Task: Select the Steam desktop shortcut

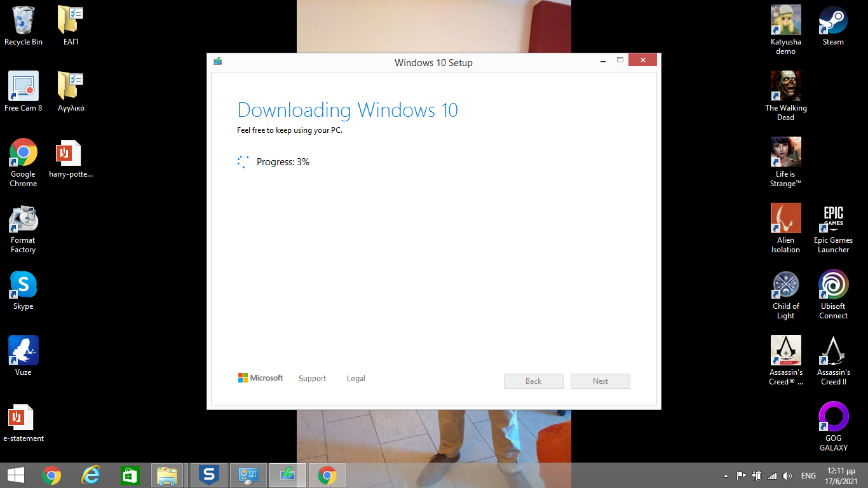Action: 833,25
